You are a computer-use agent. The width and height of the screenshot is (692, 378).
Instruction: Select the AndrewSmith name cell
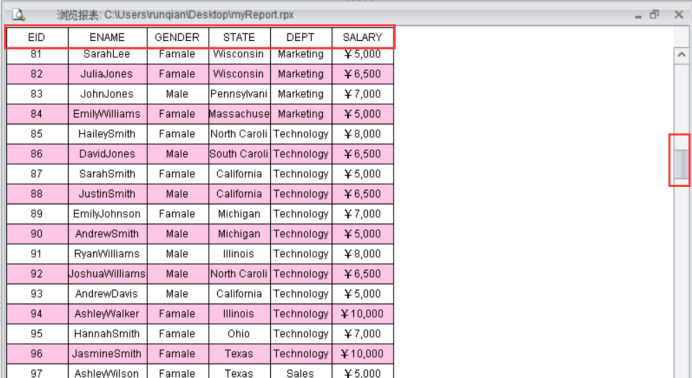click(x=108, y=234)
